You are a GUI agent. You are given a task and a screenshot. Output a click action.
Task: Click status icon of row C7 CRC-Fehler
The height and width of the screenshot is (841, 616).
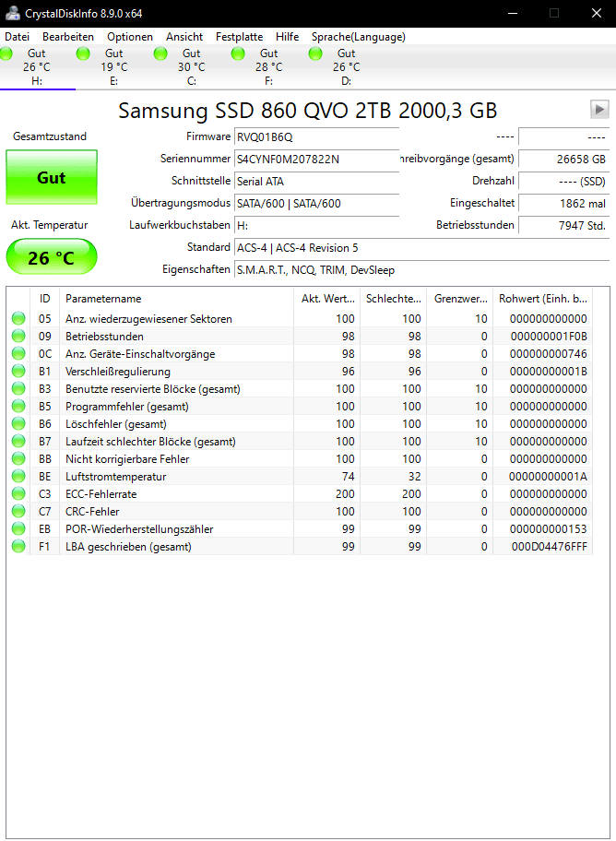[x=18, y=512]
